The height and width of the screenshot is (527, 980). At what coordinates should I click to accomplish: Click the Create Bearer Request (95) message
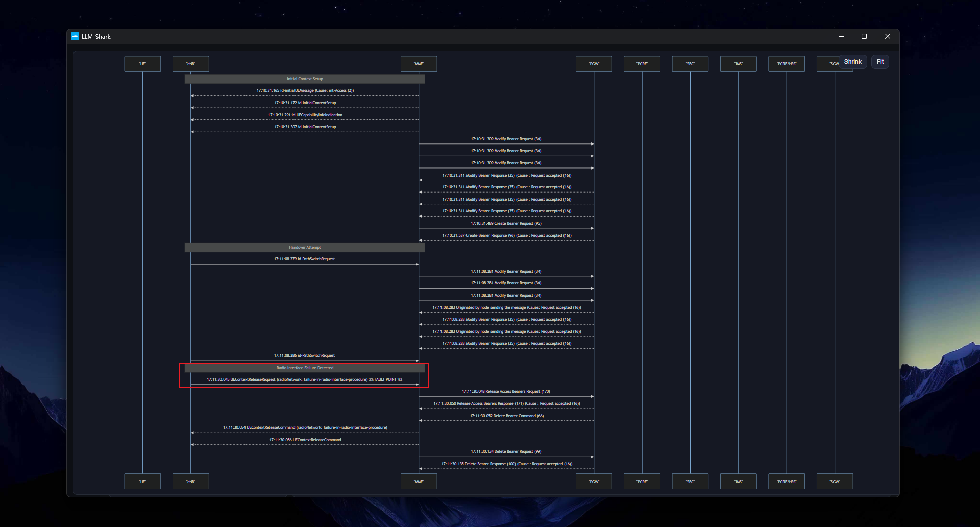point(506,224)
